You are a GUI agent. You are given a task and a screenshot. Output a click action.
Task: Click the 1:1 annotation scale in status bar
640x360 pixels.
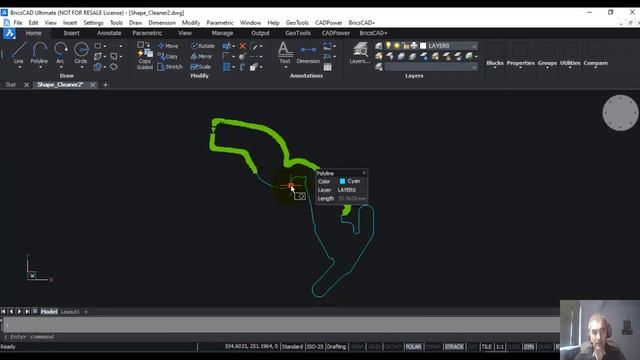pyautogui.click(x=500, y=347)
